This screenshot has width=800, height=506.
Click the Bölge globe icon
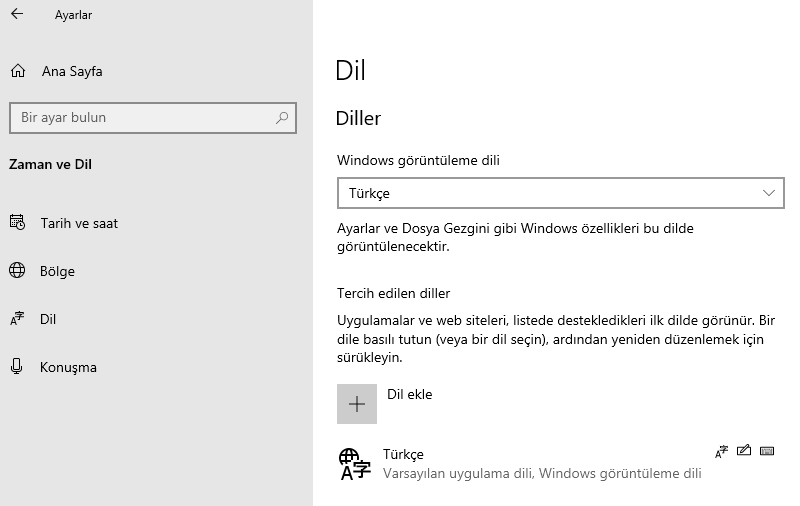[17, 270]
